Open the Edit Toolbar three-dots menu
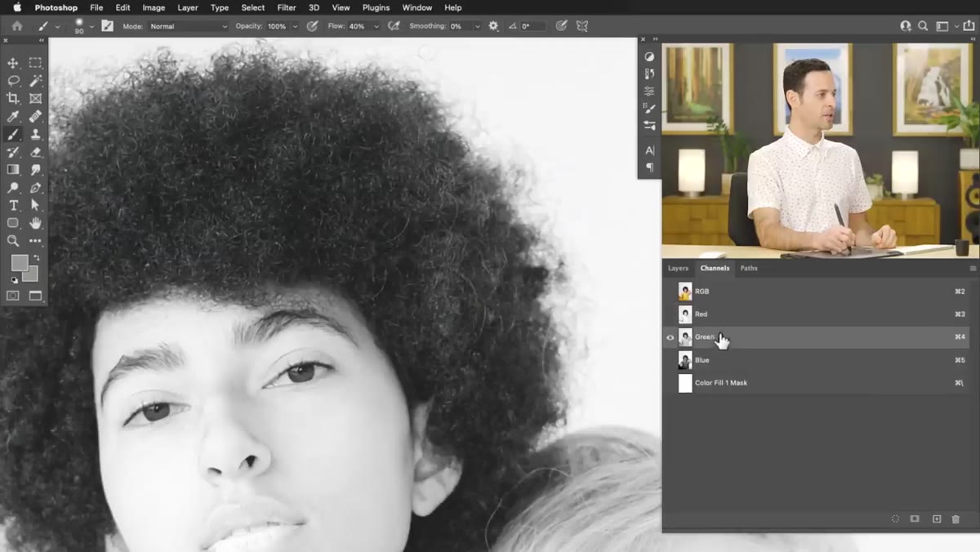This screenshot has height=552, width=980. click(x=35, y=241)
